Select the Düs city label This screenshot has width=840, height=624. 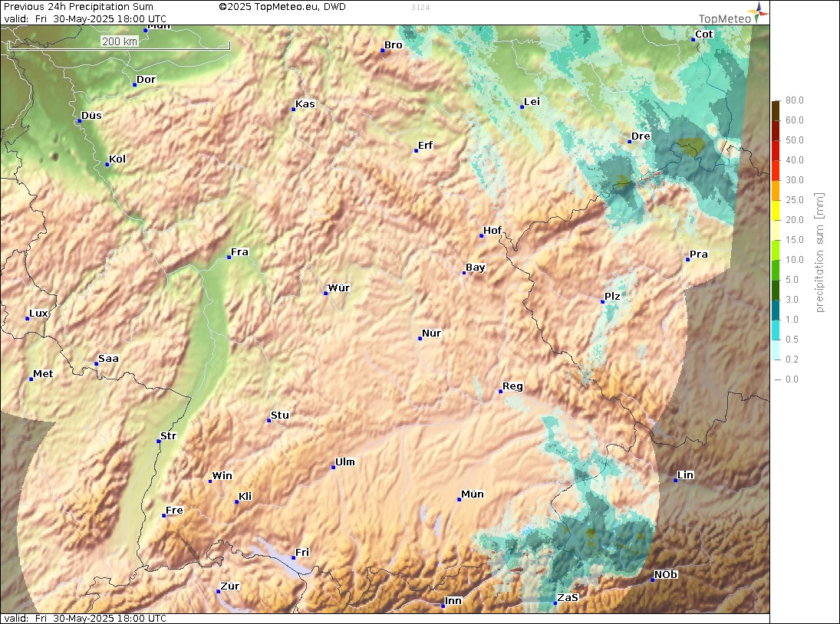coord(91,115)
